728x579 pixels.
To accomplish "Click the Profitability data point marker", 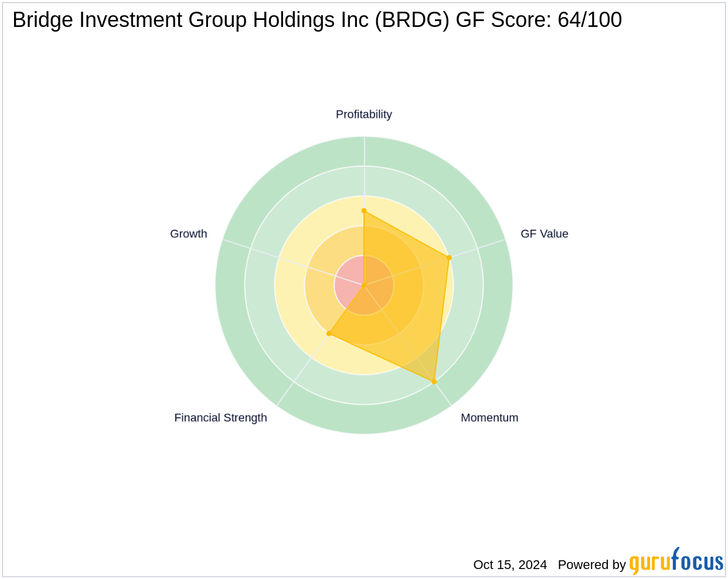I will coord(364,211).
